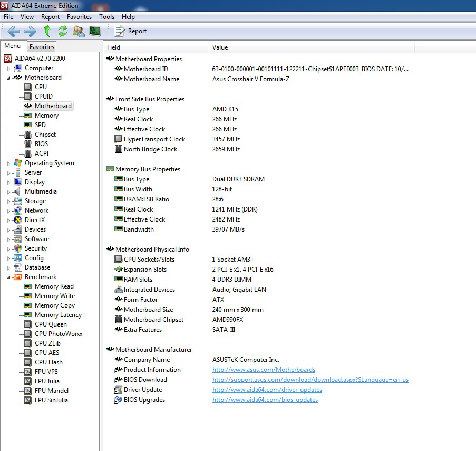Open the Help menu
Screen dimensions: 476x451
tap(128, 17)
